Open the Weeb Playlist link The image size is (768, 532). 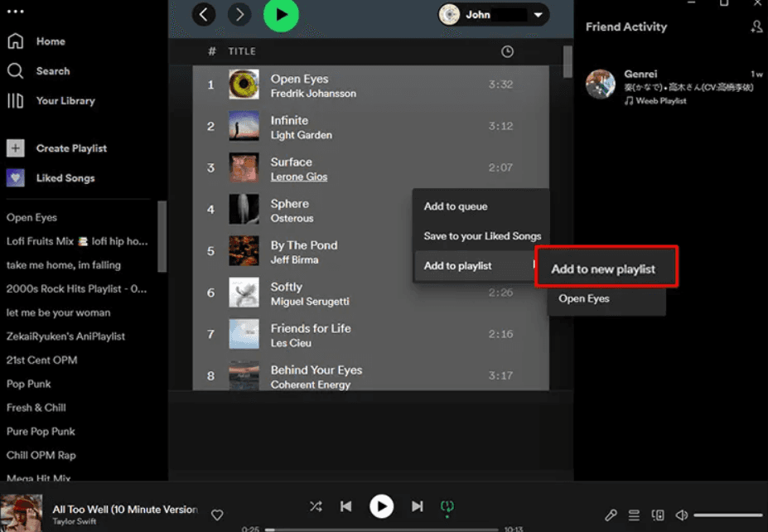tap(661, 101)
